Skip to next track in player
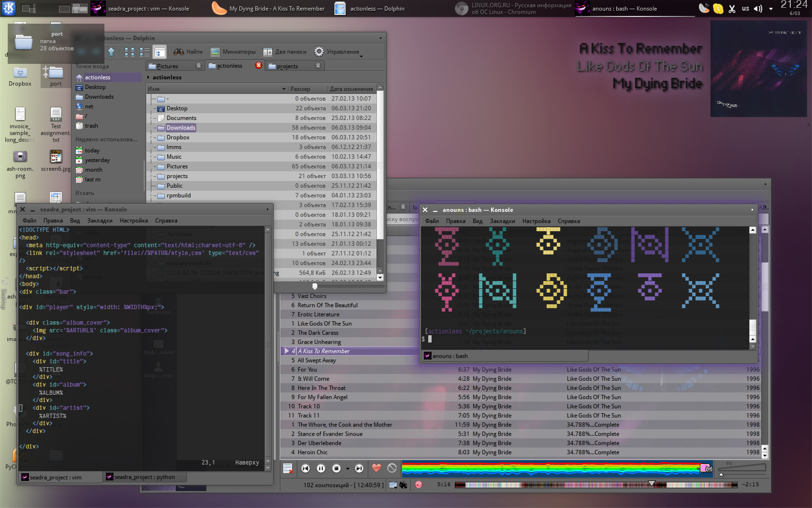 [x=359, y=468]
